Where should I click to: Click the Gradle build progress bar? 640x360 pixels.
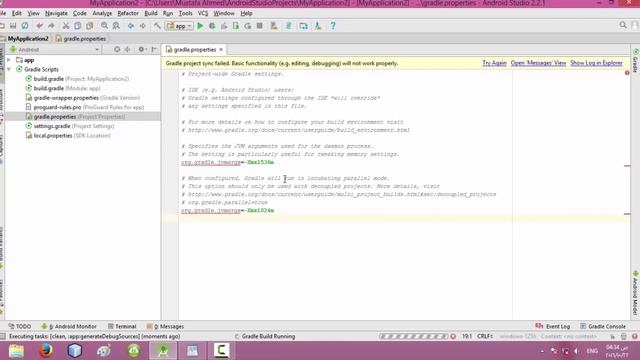(413, 336)
